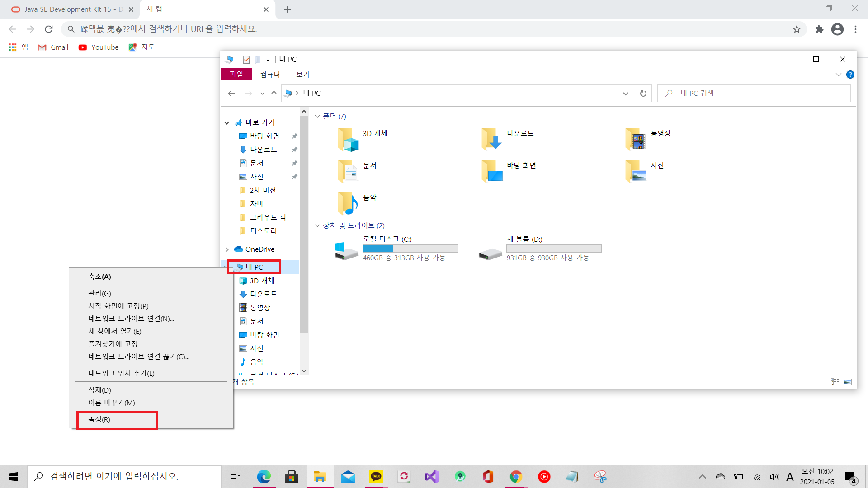The image size is (868, 488).
Task: Open the Explorer help icon
Action: 850,75
